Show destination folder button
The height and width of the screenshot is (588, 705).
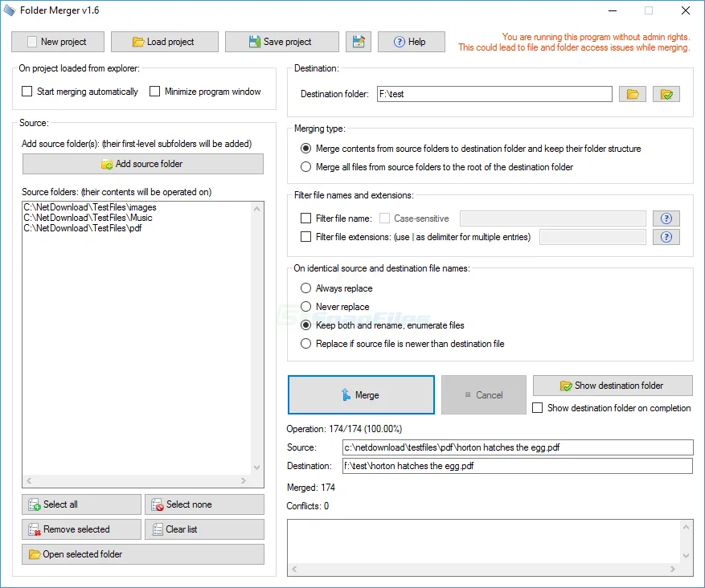613,386
